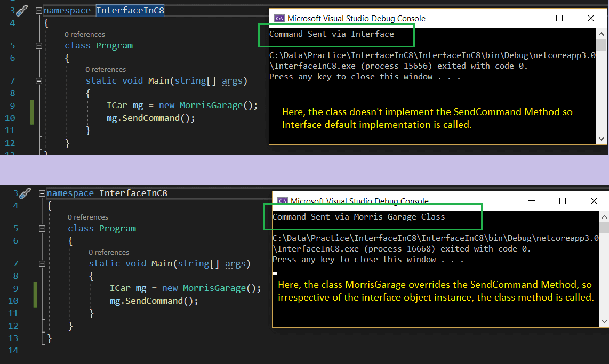Click scroll-up arrow in bottom console
Viewport: 609px width, 364px height.
pyautogui.click(x=604, y=216)
